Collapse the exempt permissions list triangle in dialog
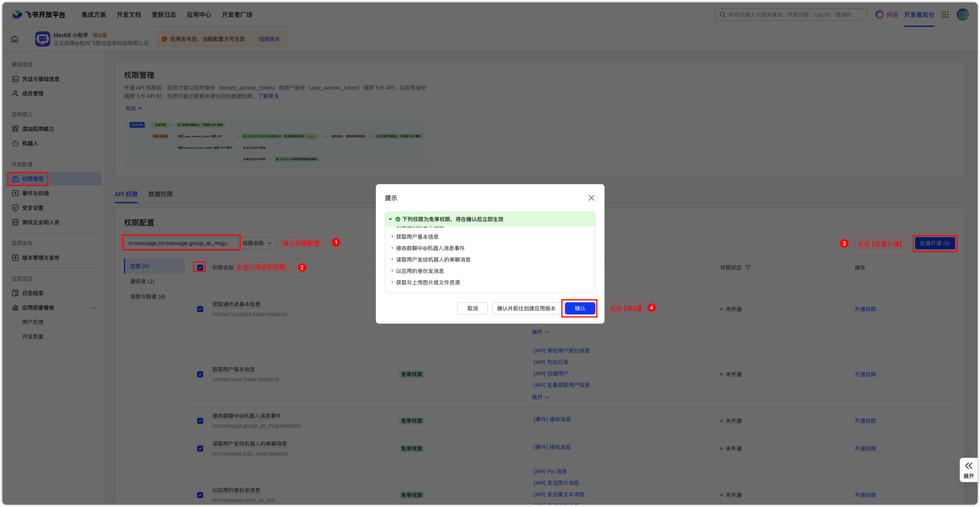980x507 pixels. click(x=390, y=219)
